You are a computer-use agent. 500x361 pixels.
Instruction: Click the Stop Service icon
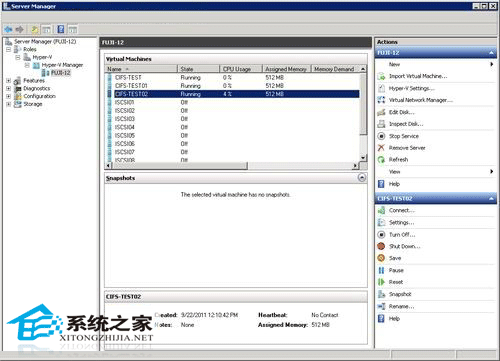pos(381,136)
